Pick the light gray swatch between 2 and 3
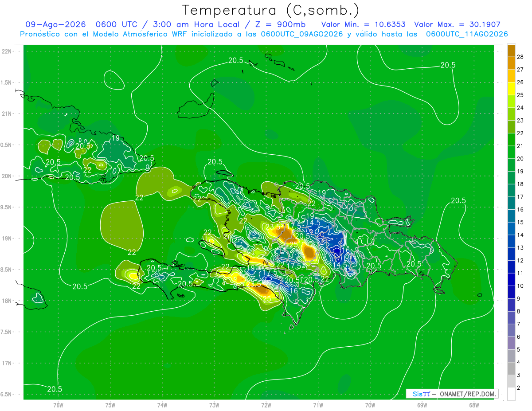The height and width of the screenshot is (411, 532). click(x=511, y=381)
